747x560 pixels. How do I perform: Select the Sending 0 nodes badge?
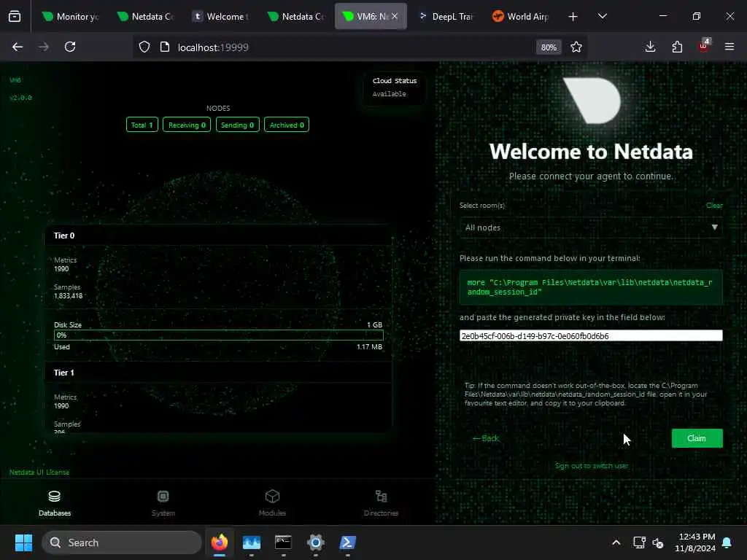click(237, 125)
